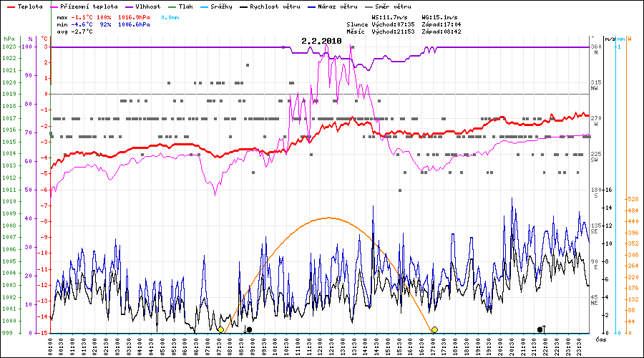Viewport: 644px width, 358px height.
Task: Click the sunset yellow sun marker
Action: [x=434, y=329]
